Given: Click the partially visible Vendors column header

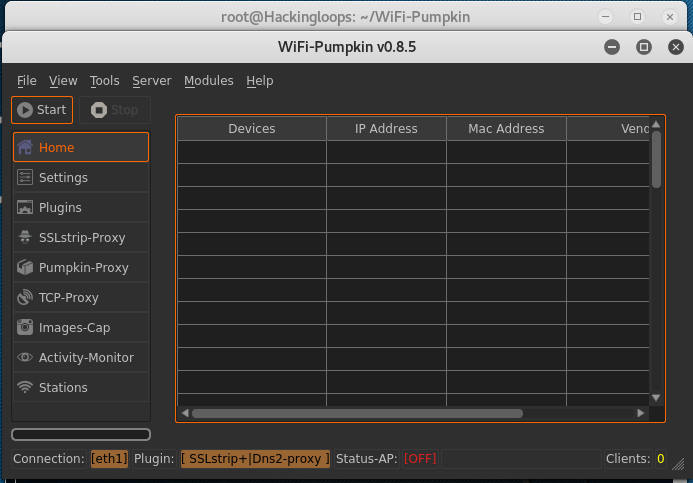Looking at the screenshot, I should click(x=608, y=129).
